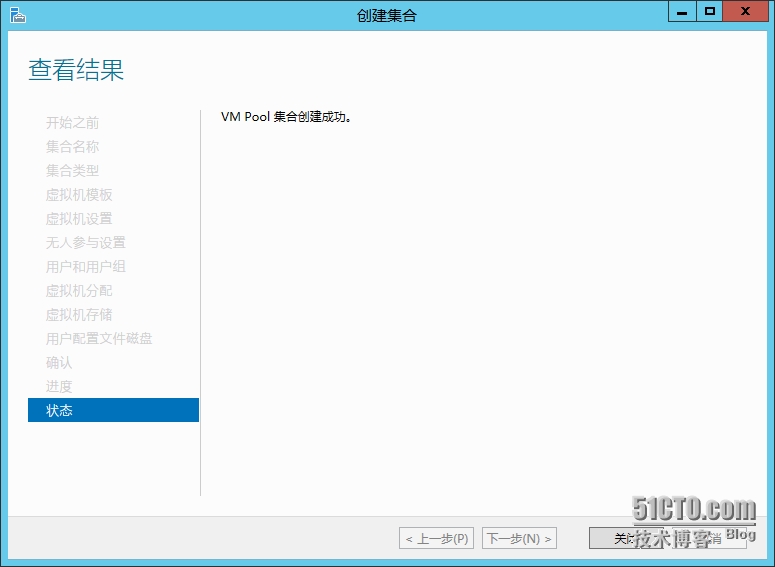The image size is (775, 567).
Task: Close the 创建集合 window
Action: (745, 12)
